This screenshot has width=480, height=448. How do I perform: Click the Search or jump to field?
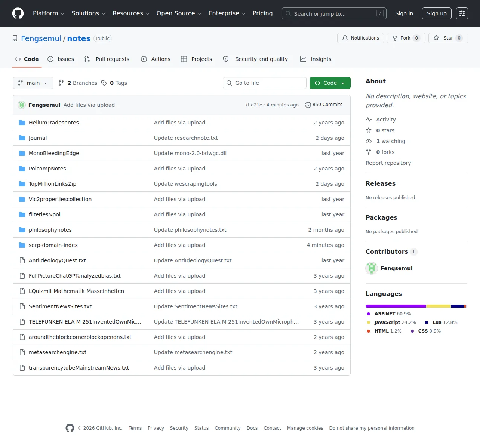(x=334, y=13)
